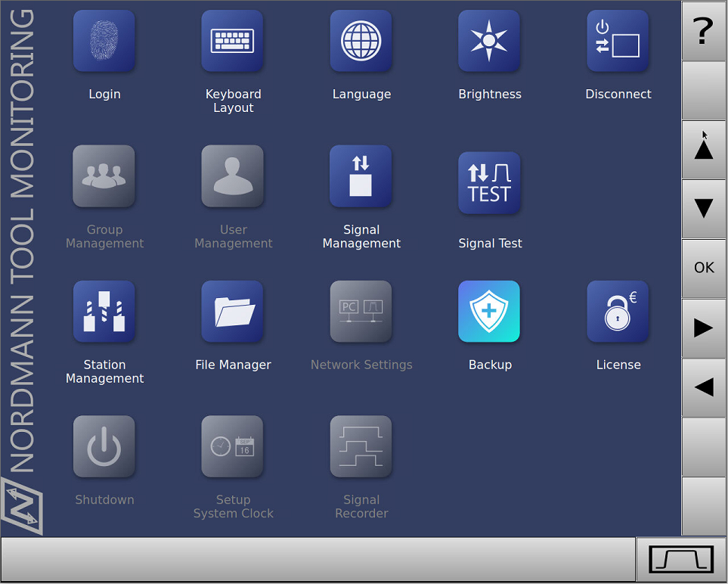Open the License padlock icon
The height and width of the screenshot is (584, 728).
[618, 312]
